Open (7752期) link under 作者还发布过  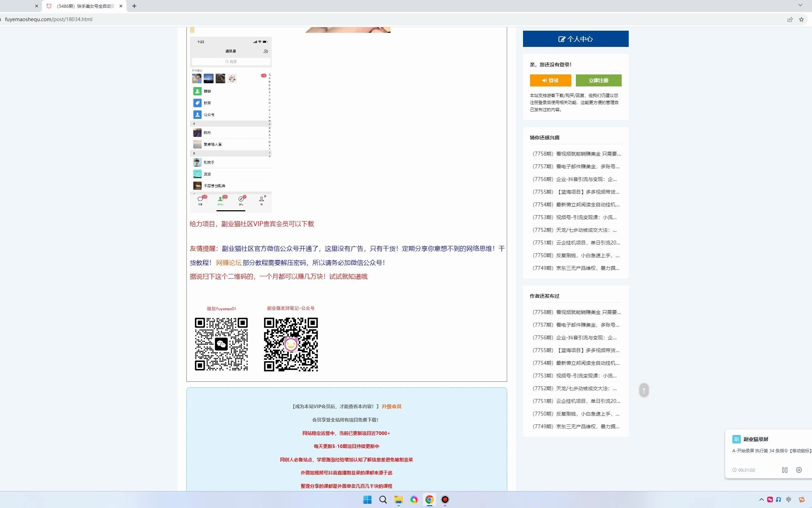tap(574, 388)
